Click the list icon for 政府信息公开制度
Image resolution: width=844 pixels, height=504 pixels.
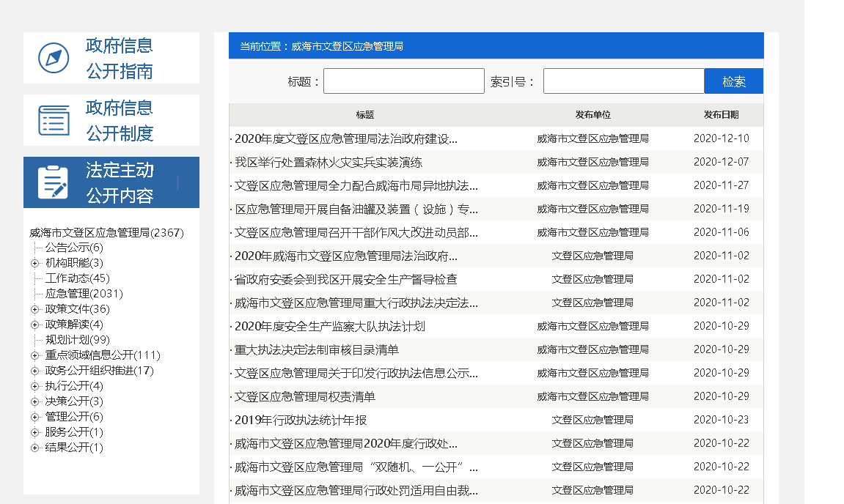54,120
